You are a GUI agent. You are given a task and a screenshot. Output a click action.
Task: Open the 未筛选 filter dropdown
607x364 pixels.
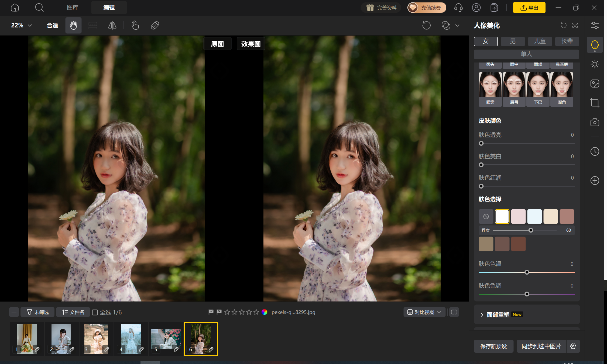tap(37, 312)
